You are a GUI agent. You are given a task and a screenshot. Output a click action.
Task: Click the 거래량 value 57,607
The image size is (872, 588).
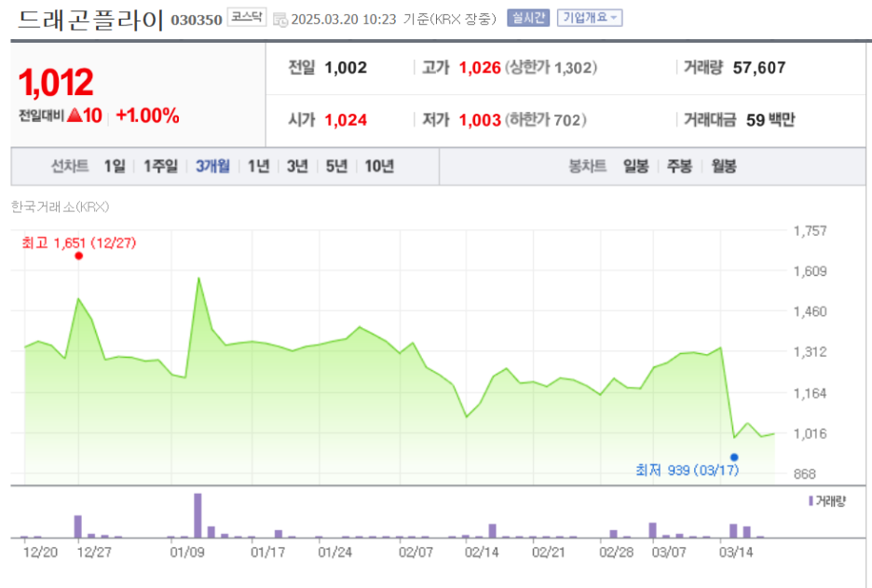point(759,68)
